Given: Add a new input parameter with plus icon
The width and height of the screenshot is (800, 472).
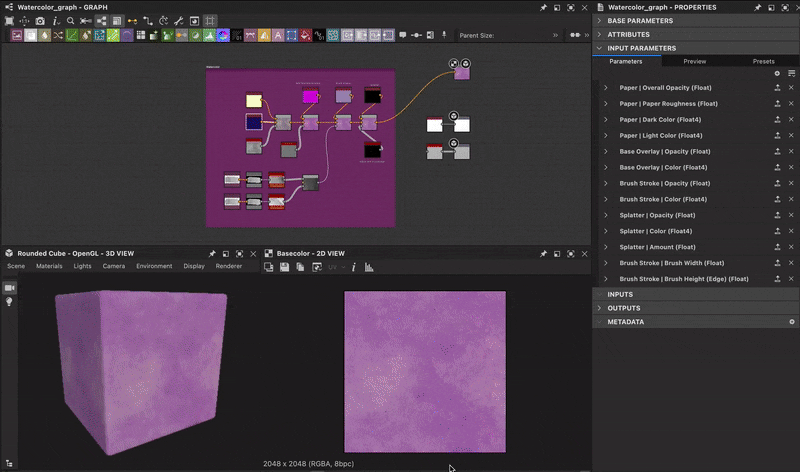Looking at the screenshot, I should click(777, 73).
